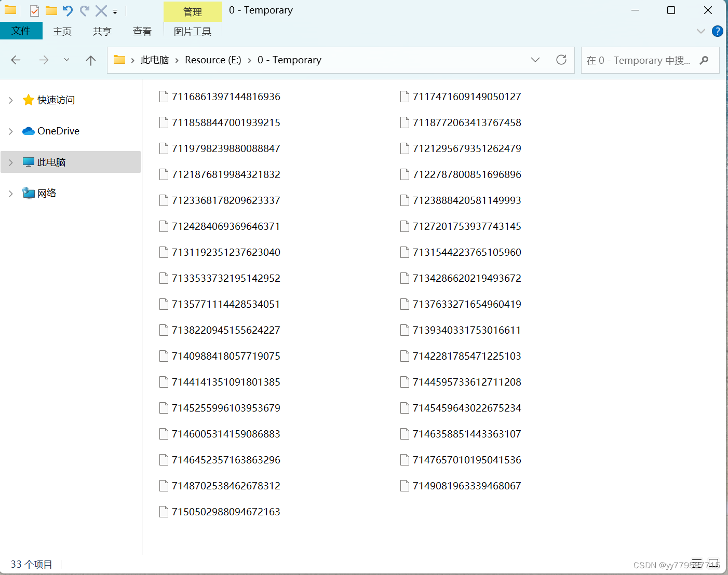Expand the OneDrive tree node

pyautogui.click(x=10, y=131)
